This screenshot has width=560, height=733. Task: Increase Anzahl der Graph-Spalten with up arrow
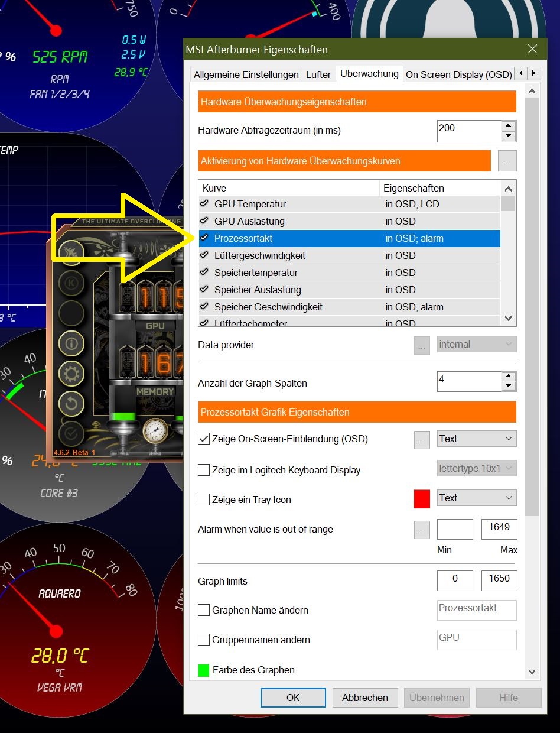[508, 376]
